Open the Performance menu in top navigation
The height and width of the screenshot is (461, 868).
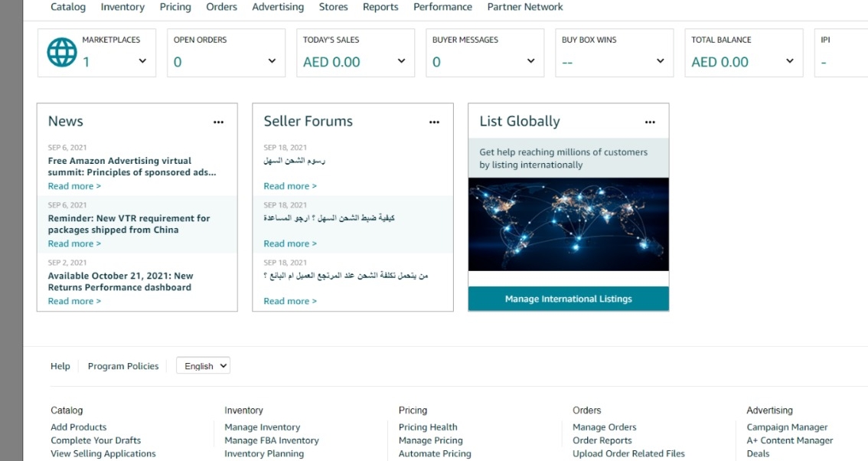443,7
